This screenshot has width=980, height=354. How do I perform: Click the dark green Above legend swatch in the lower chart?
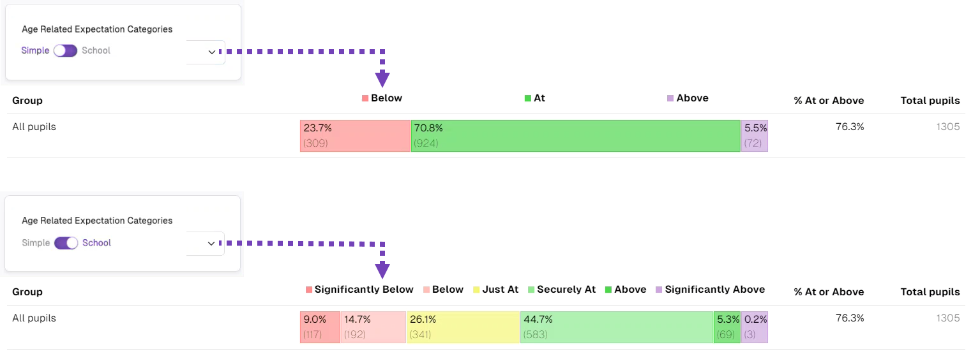tap(608, 290)
